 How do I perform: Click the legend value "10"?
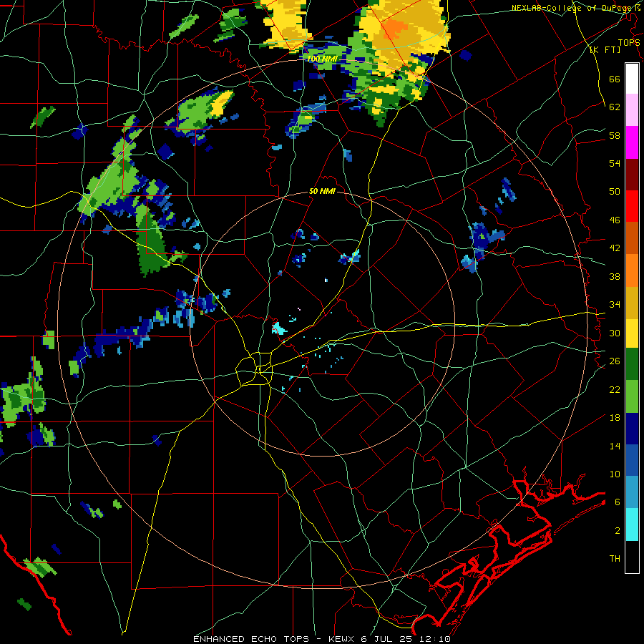tap(615, 474)
